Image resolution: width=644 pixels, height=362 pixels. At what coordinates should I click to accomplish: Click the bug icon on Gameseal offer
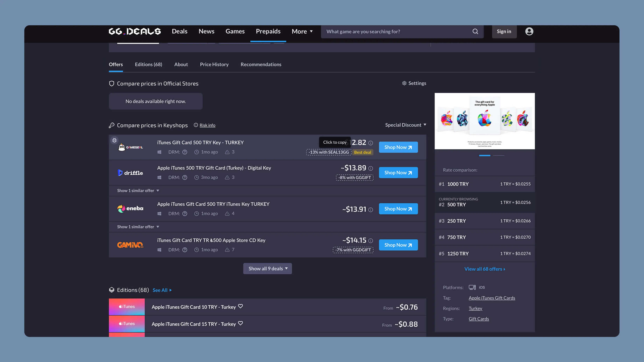(x=114, y=140)
